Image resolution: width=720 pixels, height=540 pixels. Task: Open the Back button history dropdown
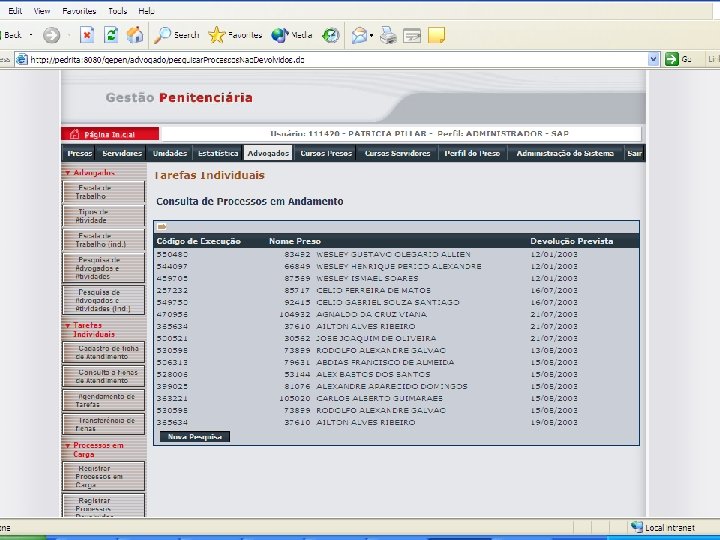point(31,35)
